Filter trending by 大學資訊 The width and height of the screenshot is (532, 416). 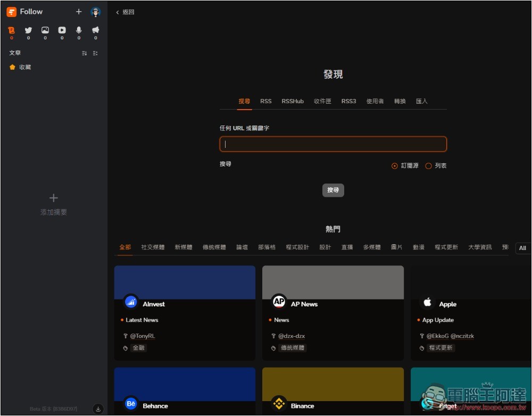click(480, 247)
